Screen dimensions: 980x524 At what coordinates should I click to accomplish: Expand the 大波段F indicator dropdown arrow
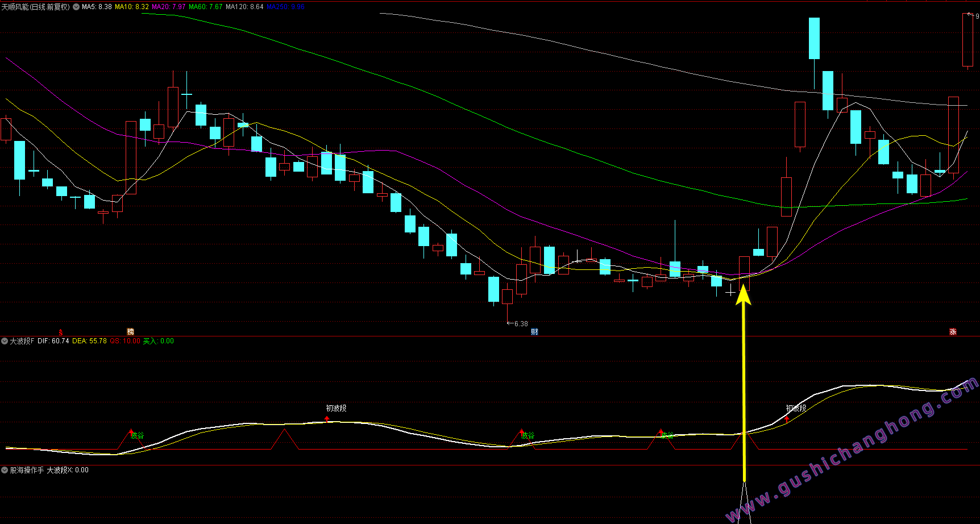pyautogui.click(x=5, y=341)
